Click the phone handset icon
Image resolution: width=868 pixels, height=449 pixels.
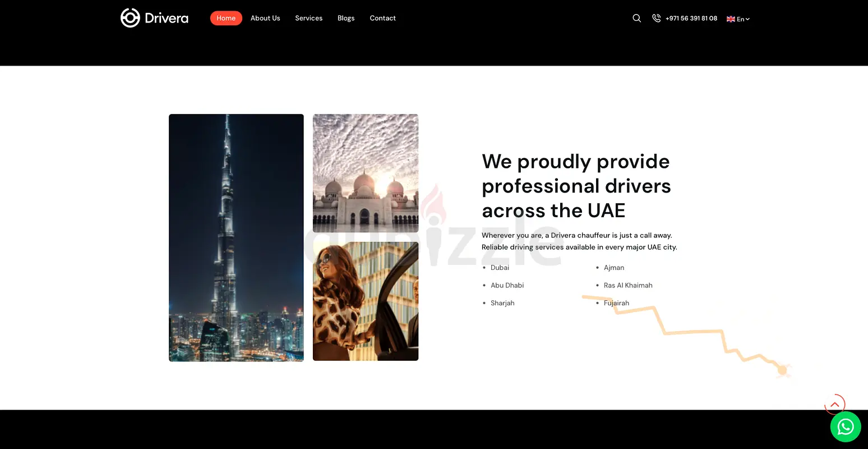point(656,19)
